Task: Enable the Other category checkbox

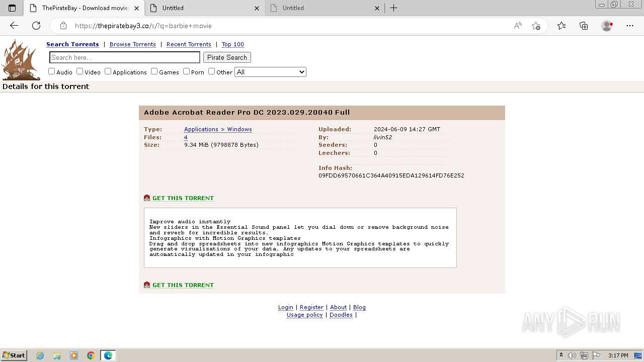Action: [211, 71]
